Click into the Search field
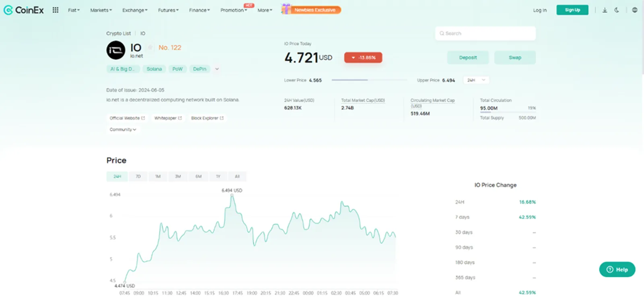 pyautogui.click(x=485, y=33)
